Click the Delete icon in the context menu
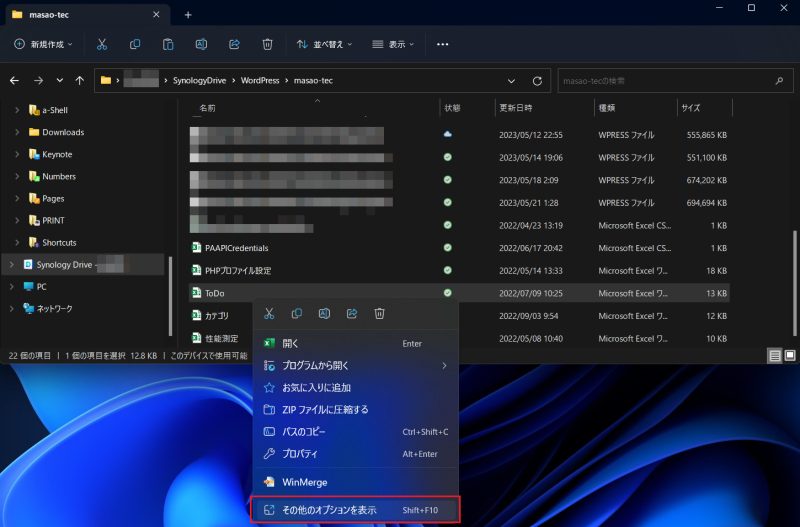 point(379,314)
